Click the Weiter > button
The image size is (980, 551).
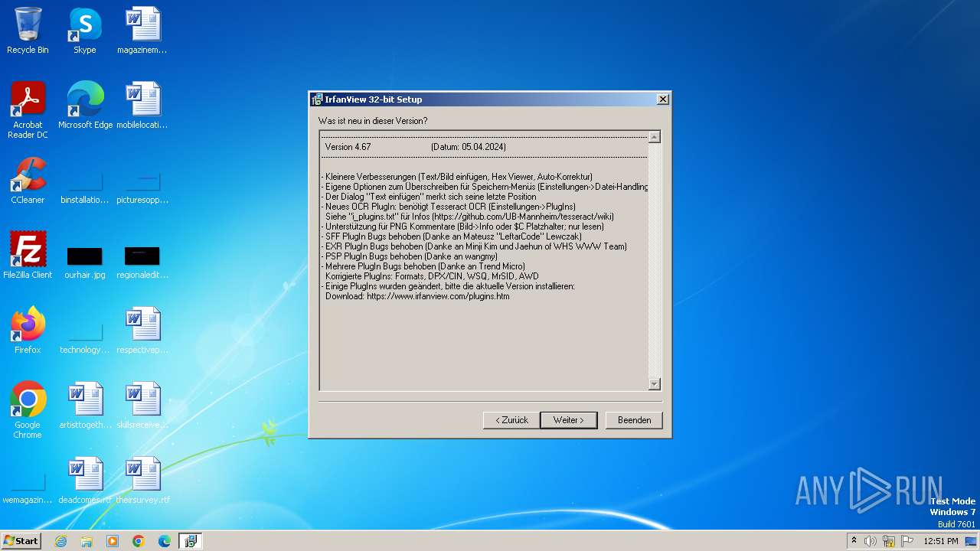click(x=569, y=420)
